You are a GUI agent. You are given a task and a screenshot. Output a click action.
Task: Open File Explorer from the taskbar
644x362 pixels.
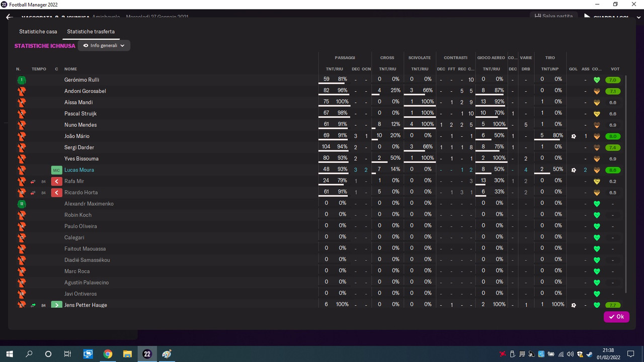(127, 354)
